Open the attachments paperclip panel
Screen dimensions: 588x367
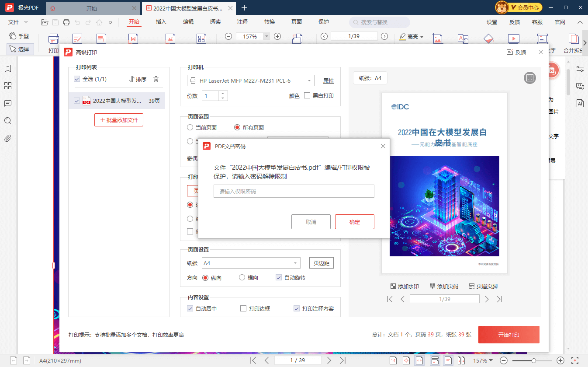(7, 138)
